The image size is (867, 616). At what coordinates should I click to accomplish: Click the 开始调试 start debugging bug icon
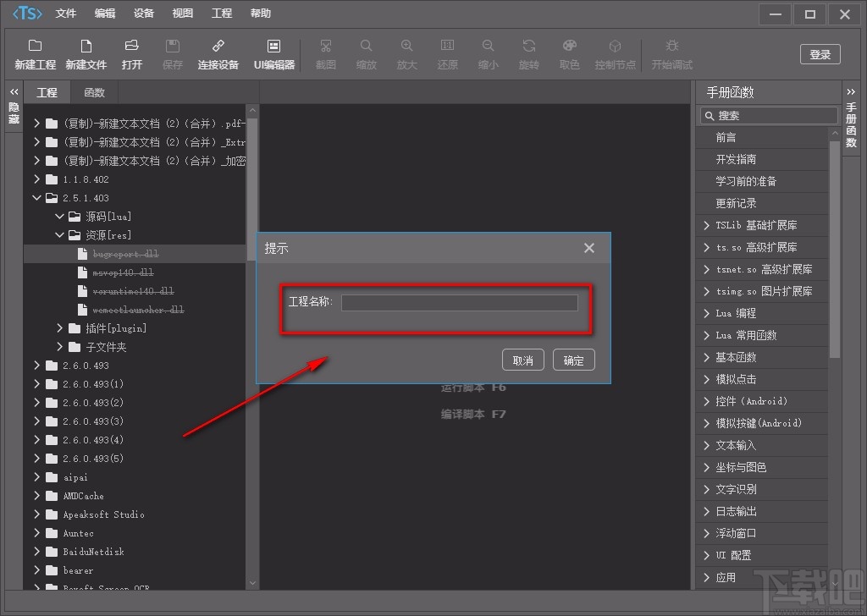[x=671, y=47]
